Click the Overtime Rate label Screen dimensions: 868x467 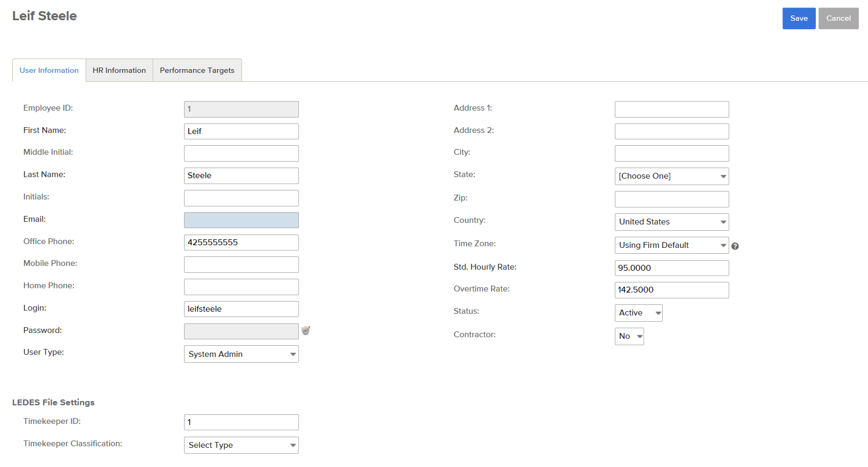(x=481, y=289)
